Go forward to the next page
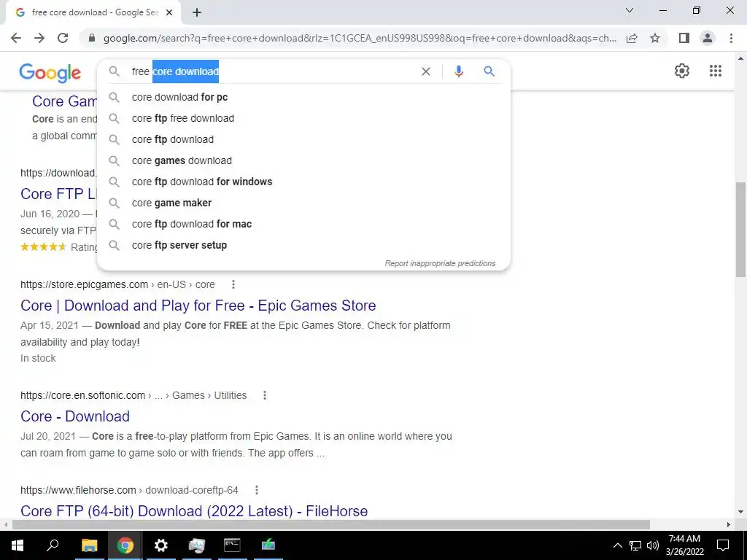 coord(39,38)
